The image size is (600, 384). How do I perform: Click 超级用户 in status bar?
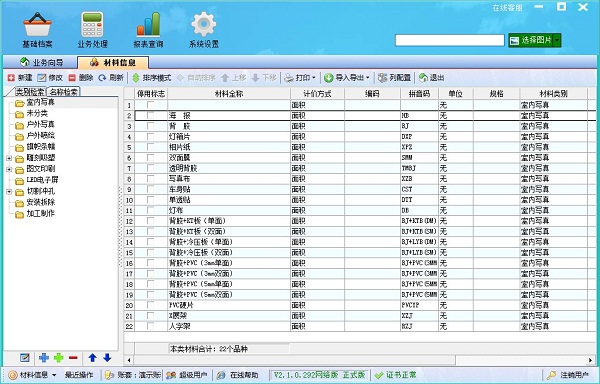pos(188,375)
